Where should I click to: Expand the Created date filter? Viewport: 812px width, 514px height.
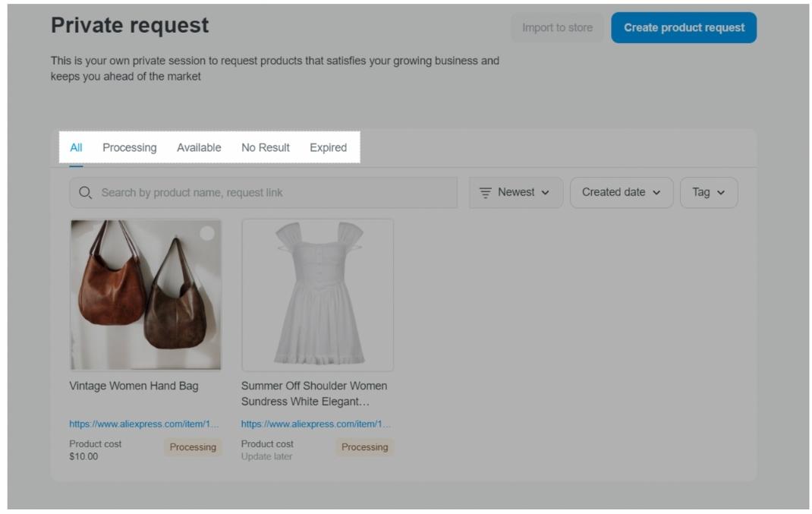(x=621, y=193)
